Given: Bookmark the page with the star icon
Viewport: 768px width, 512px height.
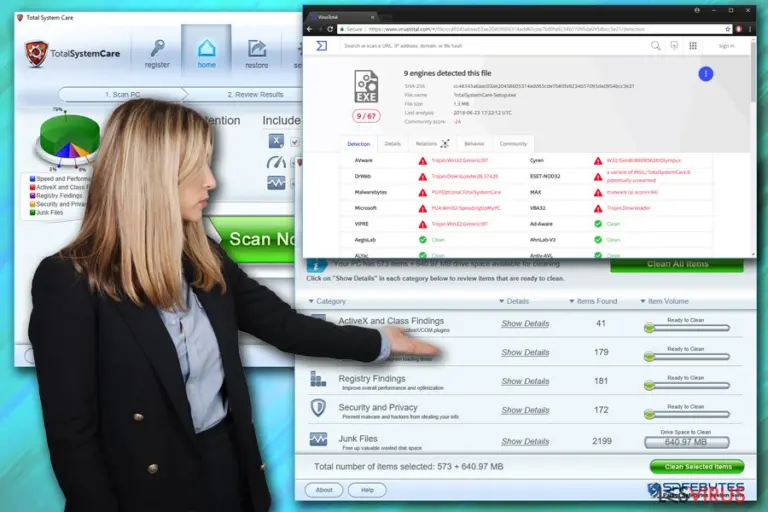Looking at the screenshot, I should (x=728, y=29).
